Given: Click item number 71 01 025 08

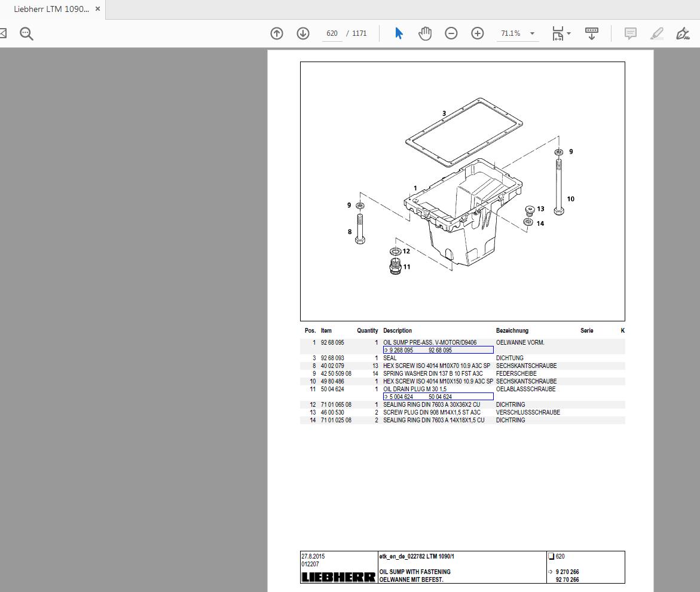Looking at the screenshot, I should [336, 420].
